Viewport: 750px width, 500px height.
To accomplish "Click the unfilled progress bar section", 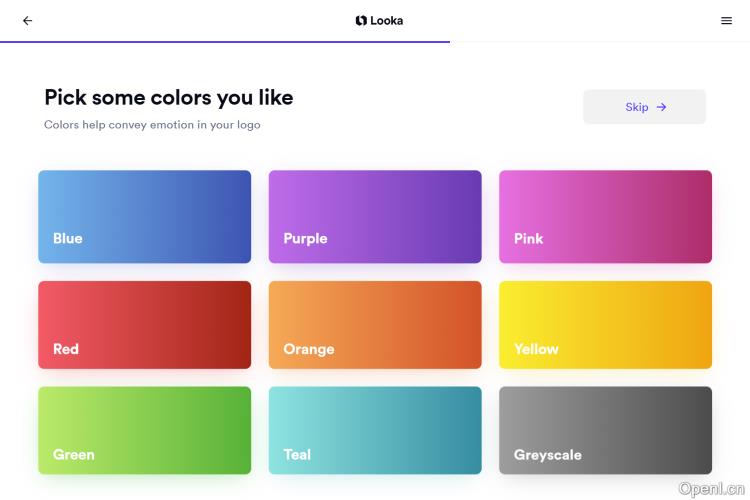I will pyautogui.click(x=600, y=42).
